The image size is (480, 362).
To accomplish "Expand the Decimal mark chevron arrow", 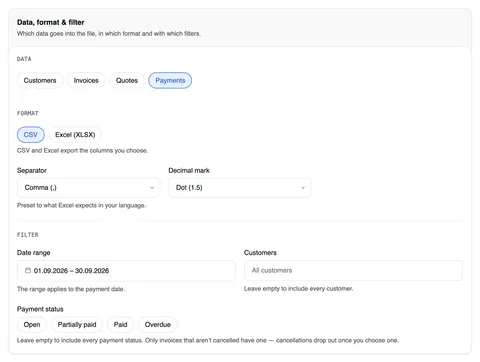I will click(303, 188).
